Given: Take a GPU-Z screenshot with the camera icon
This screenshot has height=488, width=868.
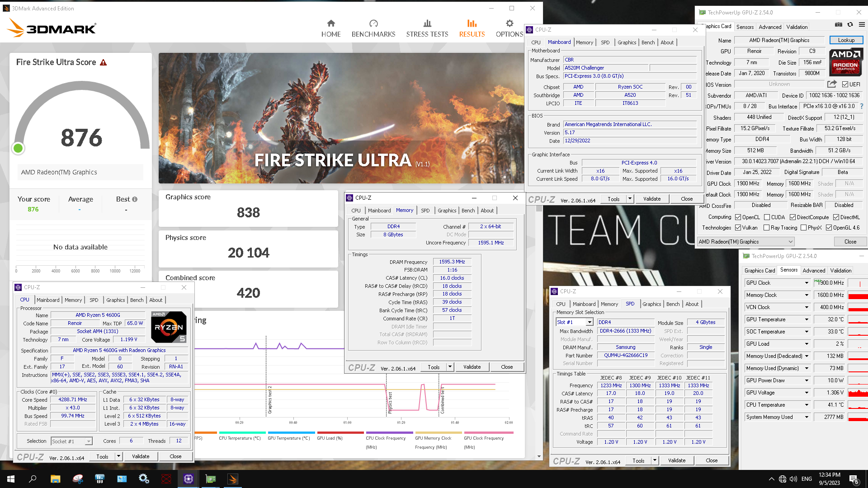Looking at the screenshot, I should click(x=838, y=25).
